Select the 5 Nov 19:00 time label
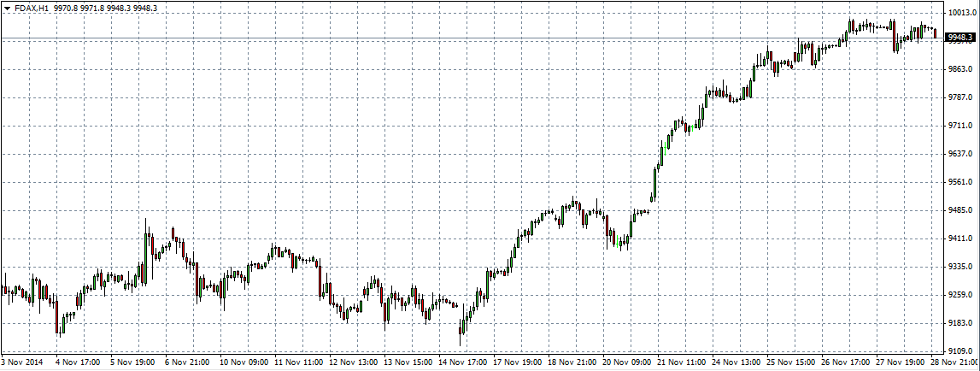Viewport: 980px width, 371px height. tap(133, 362)
